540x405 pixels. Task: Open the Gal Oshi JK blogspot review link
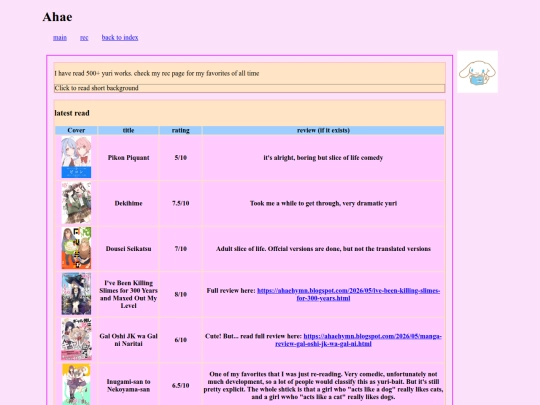tap(358, 340)
